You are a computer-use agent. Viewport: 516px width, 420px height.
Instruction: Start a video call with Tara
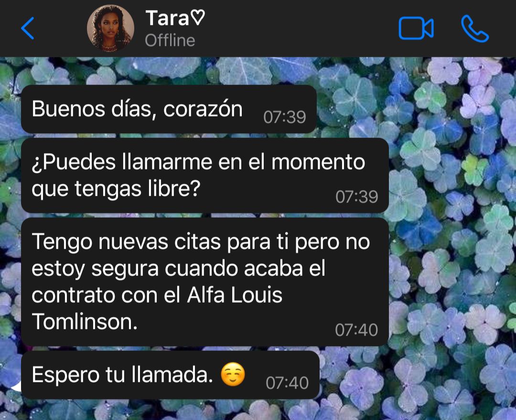(416, 28)
